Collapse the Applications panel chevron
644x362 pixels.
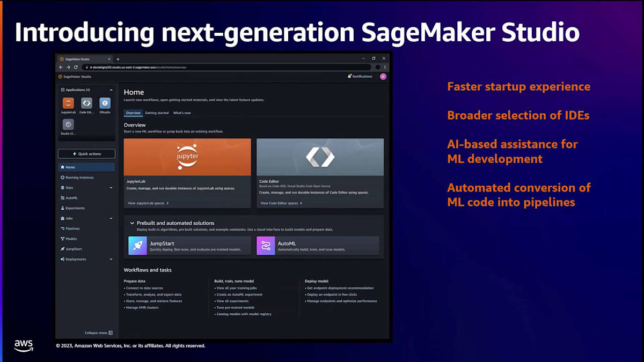tap(111, 90)
